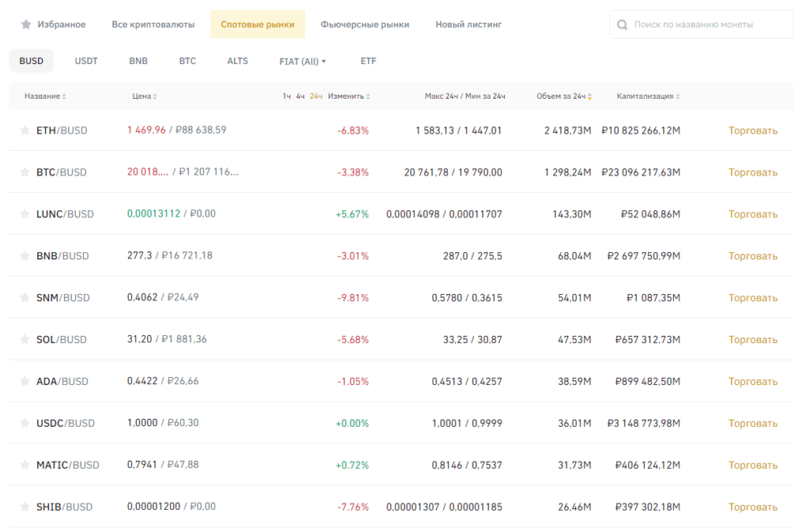Open the Фьючерсные рынки tab
The image size is (810, 532).
point(365,25)
